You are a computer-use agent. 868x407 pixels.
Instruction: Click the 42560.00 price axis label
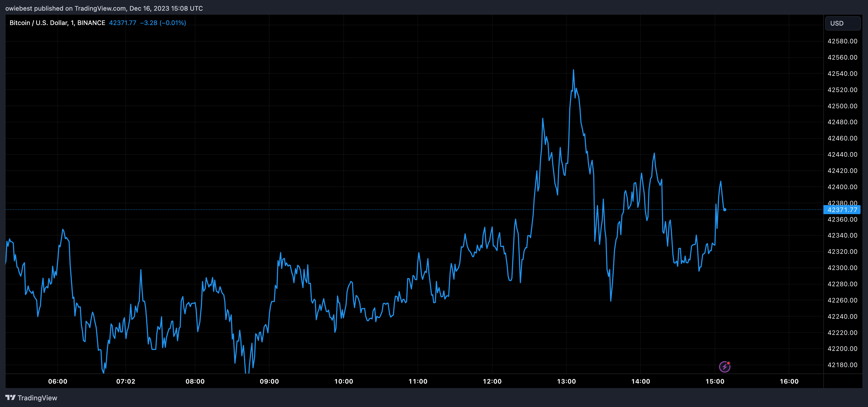tap(842, 57)
